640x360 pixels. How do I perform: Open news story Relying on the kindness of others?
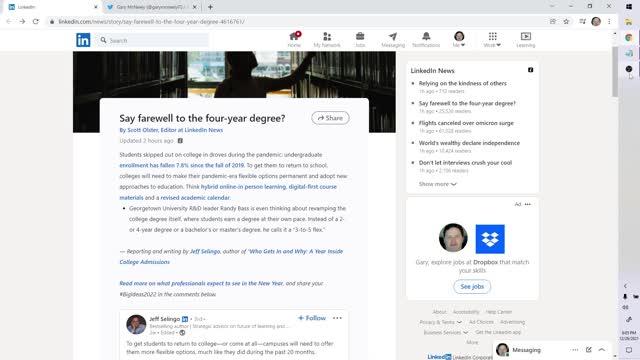tap(462, 83)
